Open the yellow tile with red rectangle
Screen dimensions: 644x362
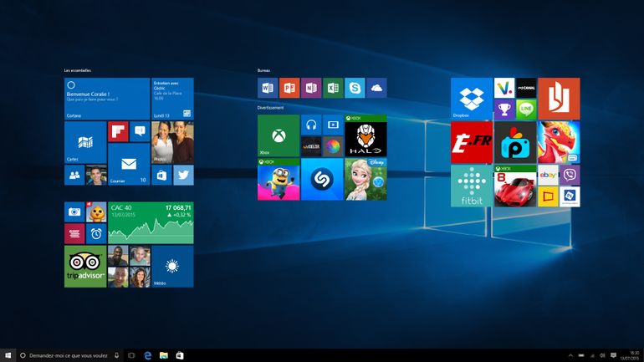click(548, 197)
